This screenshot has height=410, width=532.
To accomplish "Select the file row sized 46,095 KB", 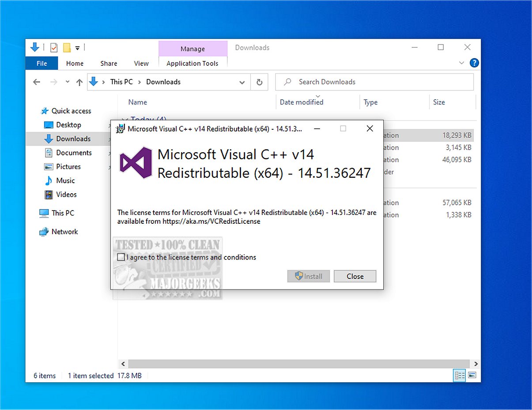I will [x=428, y=160].
